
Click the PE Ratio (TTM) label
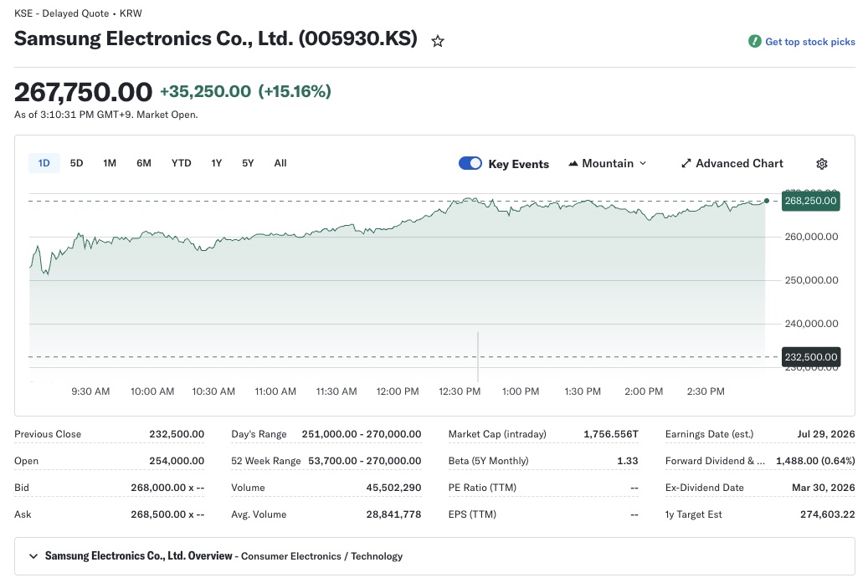pos(482,488)
